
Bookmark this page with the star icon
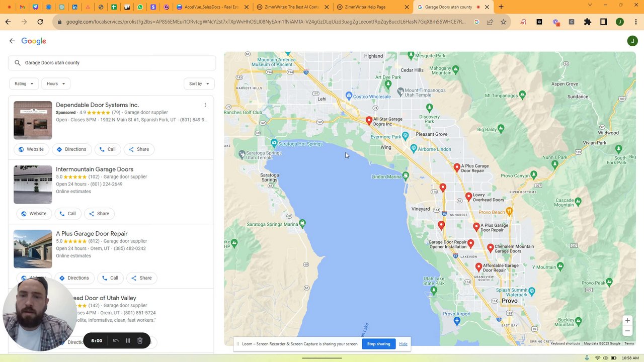click(503, 22)
